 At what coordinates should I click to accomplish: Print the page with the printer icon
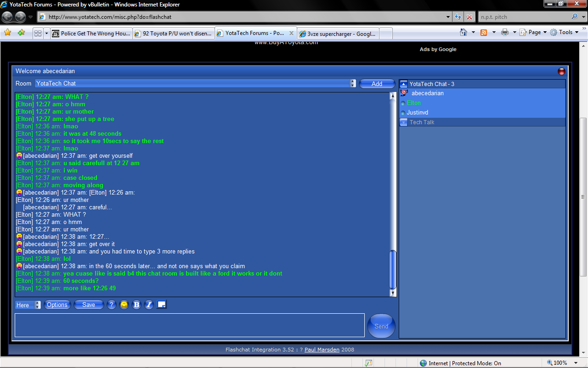(x=505, y=32)
